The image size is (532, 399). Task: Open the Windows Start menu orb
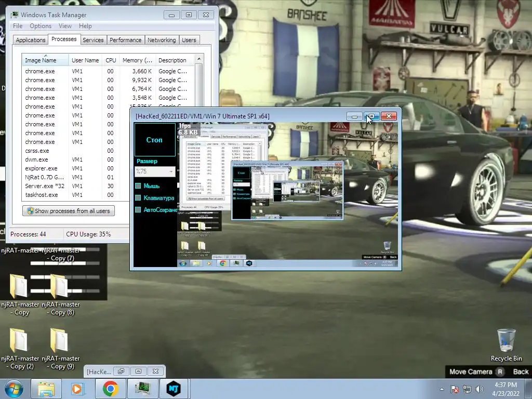tap(14, 389)
